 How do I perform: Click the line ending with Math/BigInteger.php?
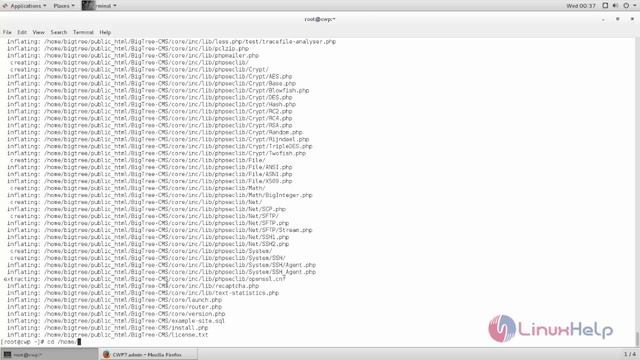click(x=160, y=195)
